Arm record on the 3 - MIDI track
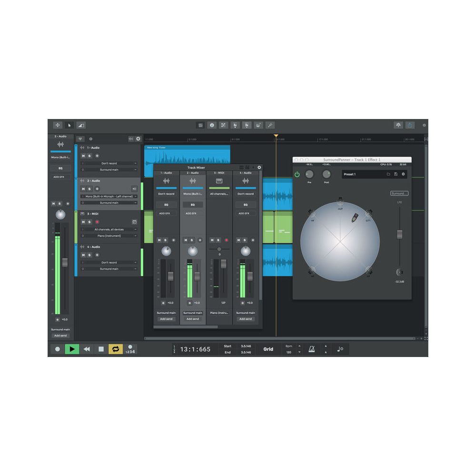 tap(97, 222)
